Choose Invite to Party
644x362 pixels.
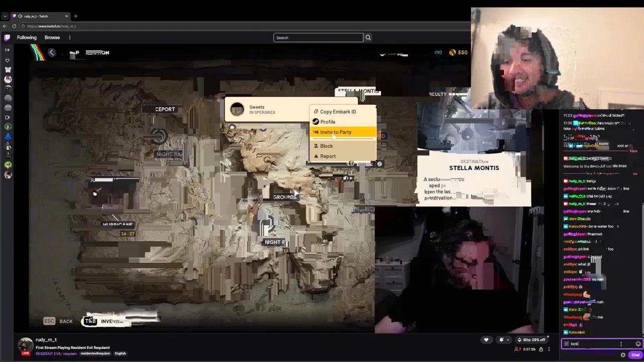pos(343,132)
